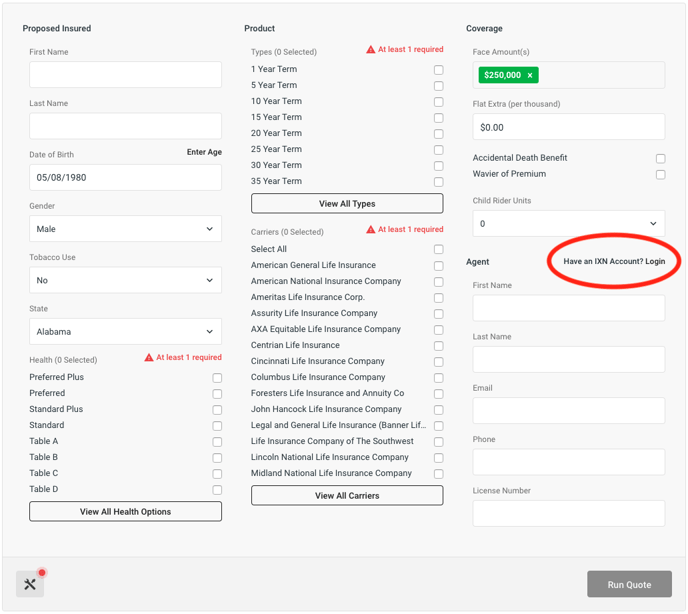Switch to Enter Age mode
This screenshot has width=688, height=614.
[x=204, y=152]
